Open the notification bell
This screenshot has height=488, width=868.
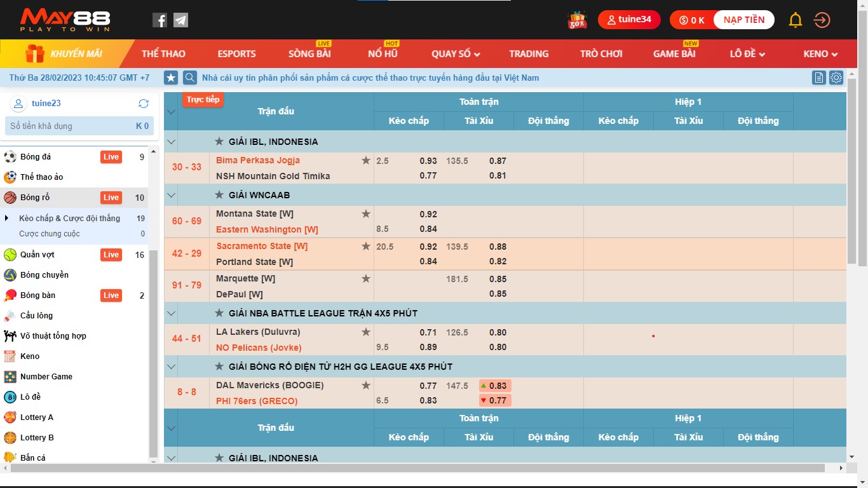(x=796, y=20)
